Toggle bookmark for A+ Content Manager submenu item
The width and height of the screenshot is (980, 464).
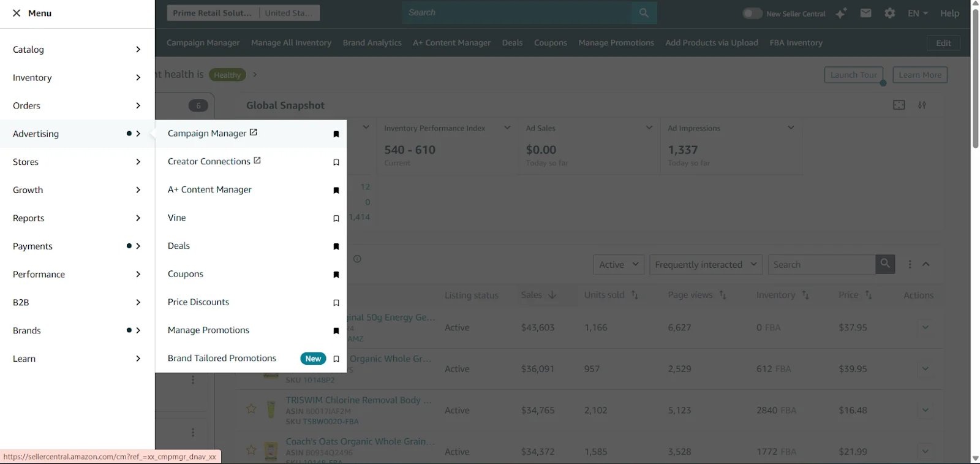[336, 191]
